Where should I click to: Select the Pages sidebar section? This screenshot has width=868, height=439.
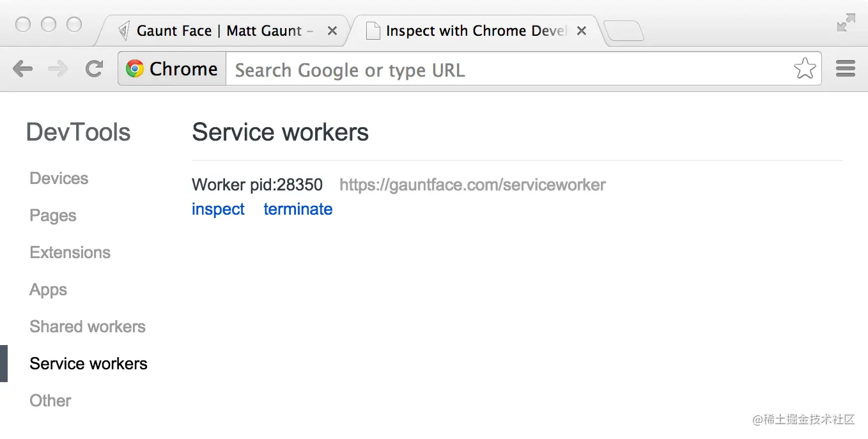tap(52, 215)
